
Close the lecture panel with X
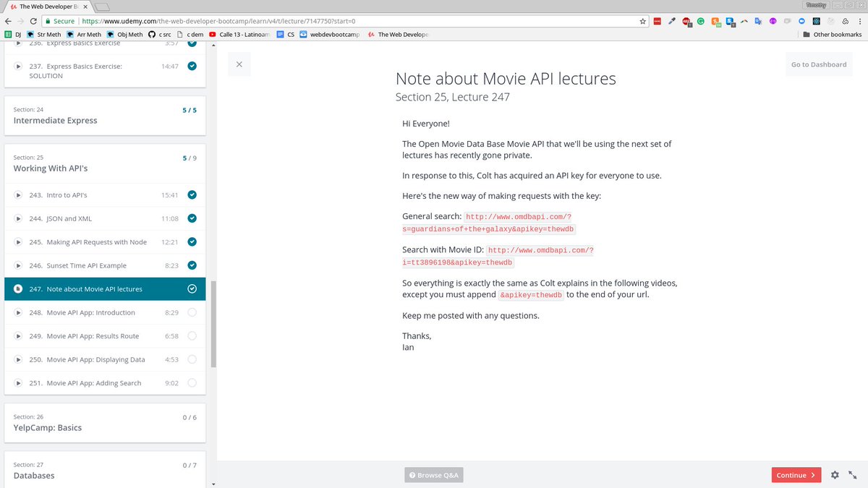pos(239,64)
